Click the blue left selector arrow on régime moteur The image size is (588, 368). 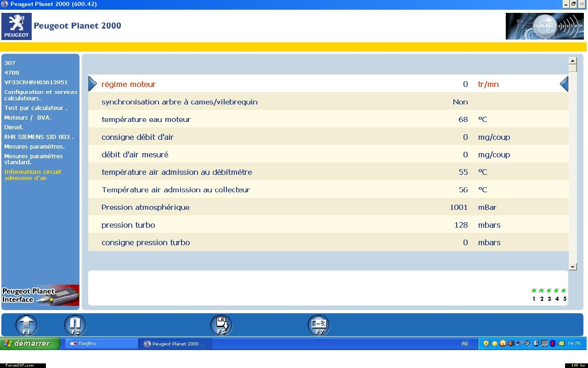[92, 84]
